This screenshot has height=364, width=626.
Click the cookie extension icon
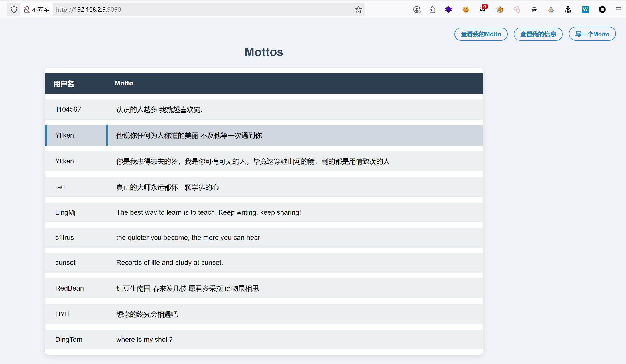pyautogui.click(x=466, y=10)
